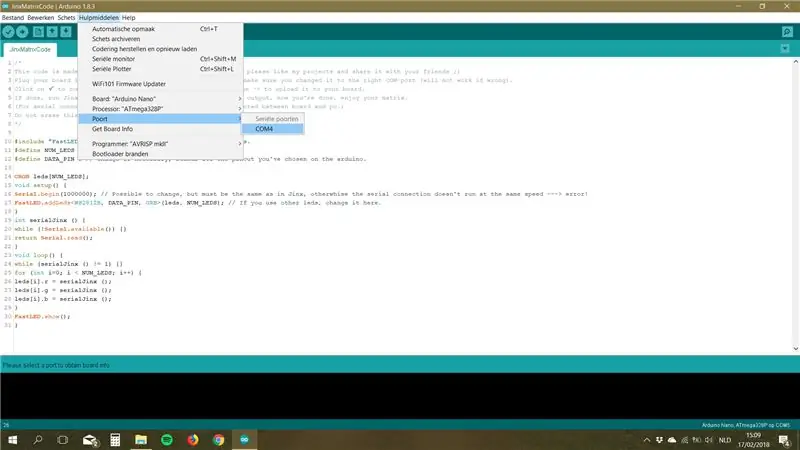Image resolution: width=800 pixels, height=450 pixels.
Task: Open the Calculator from taskbar
Action: point(115,440)
